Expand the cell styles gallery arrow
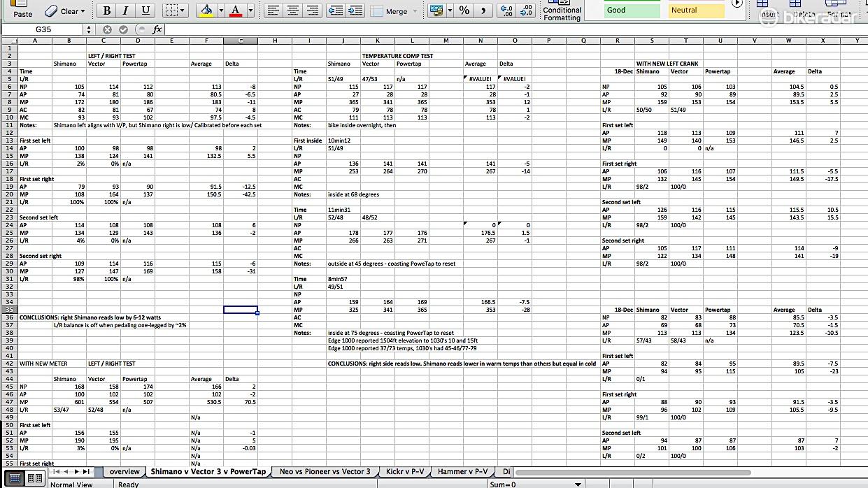This screenshot has width=868, height=488. point(736,3)
